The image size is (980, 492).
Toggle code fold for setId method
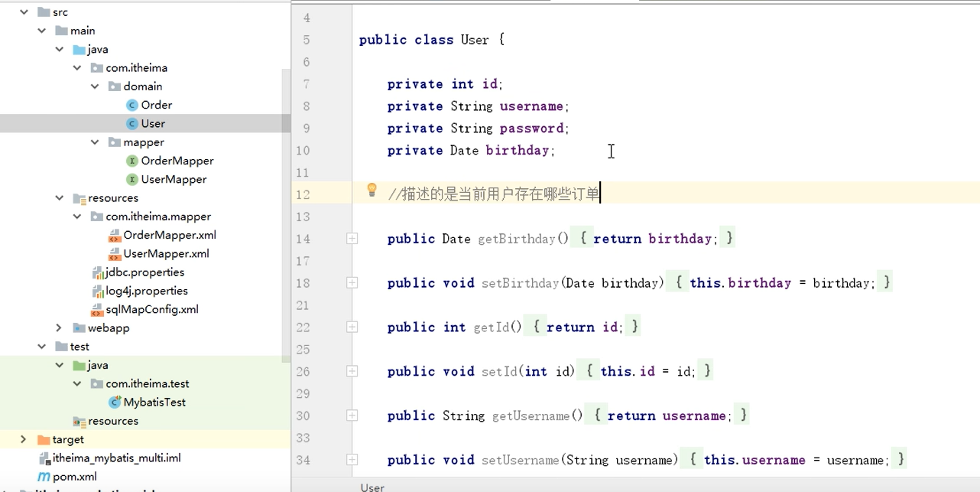coord(352,371)
